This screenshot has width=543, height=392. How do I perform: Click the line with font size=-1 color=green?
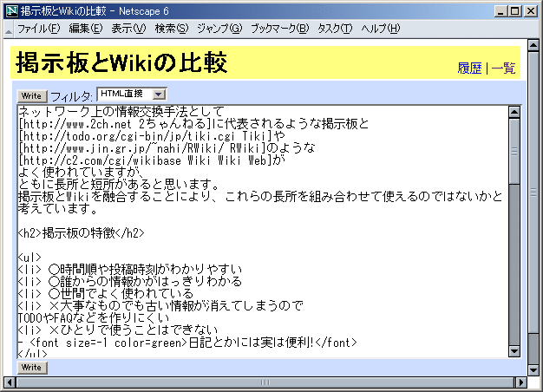point(187,343)
